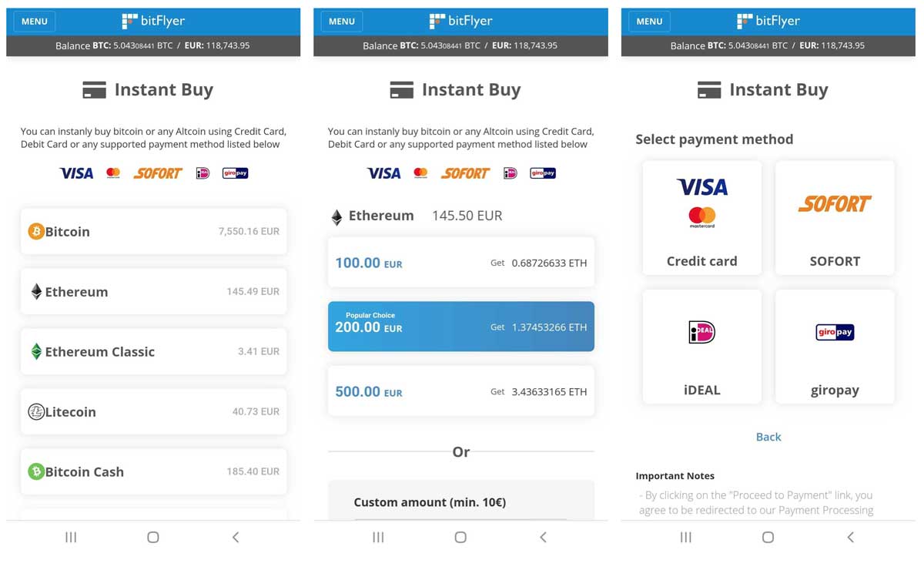This screenshot has height=570, width=924.
Task: Select the 100.00 EUR purchase option
Action: click(461, 263)
